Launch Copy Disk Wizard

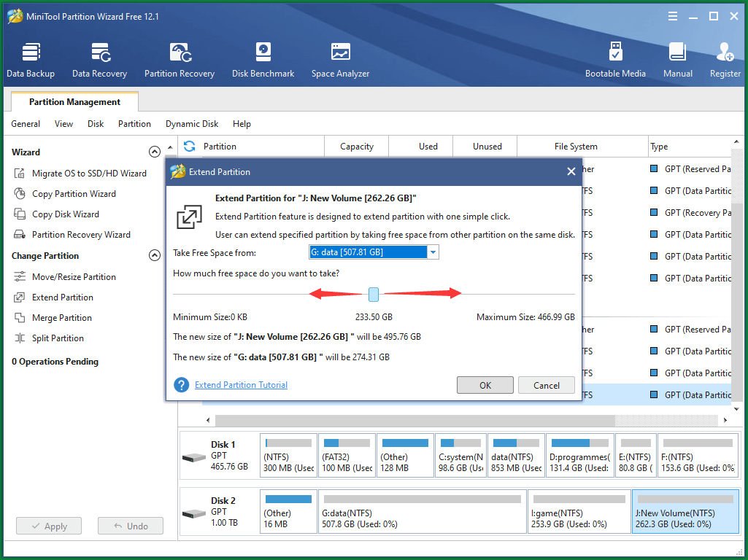[56, 214]
